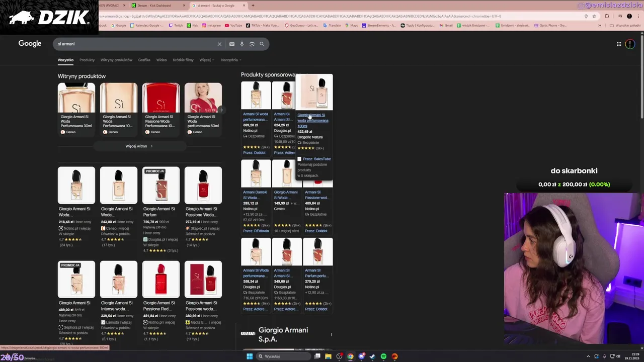644x362 pixels.
Task: Open a new browser tab with plus
Action: point(253,6)
